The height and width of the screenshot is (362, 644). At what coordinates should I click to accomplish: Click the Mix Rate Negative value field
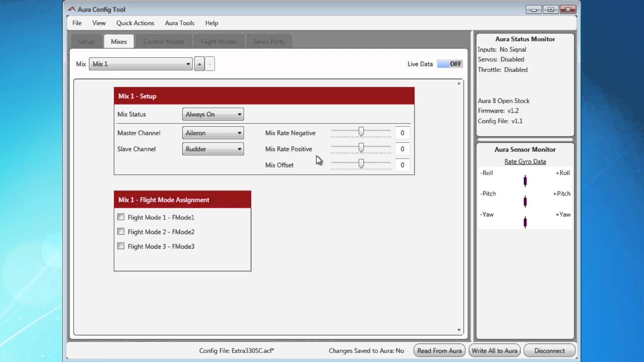click(403, 133)
